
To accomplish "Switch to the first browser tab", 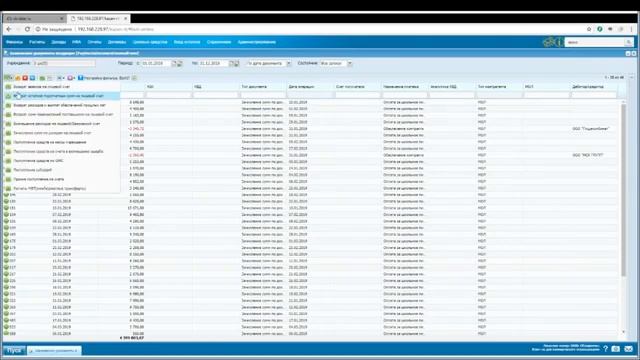I will point(34,18).
